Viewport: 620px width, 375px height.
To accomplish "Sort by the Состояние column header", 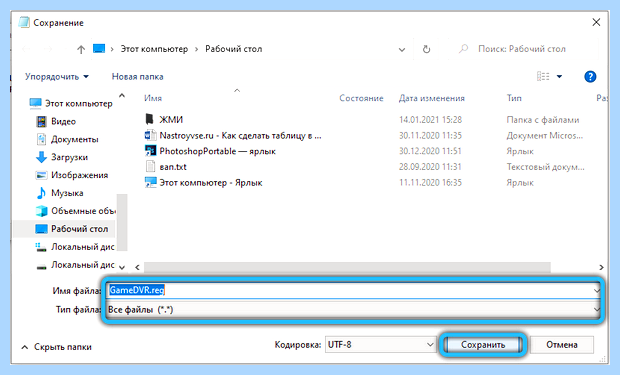I will (x=361, y=98).
